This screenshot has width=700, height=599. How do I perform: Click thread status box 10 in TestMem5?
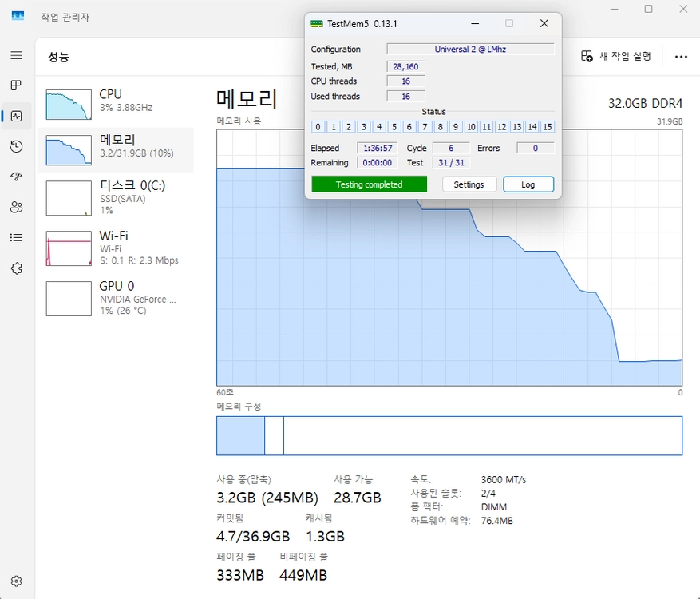pos(471,127)
